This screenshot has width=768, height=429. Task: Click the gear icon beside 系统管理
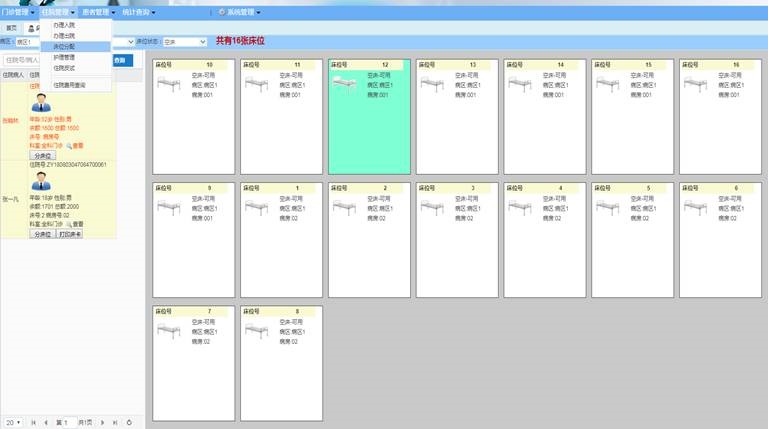(x=221, y=12)
